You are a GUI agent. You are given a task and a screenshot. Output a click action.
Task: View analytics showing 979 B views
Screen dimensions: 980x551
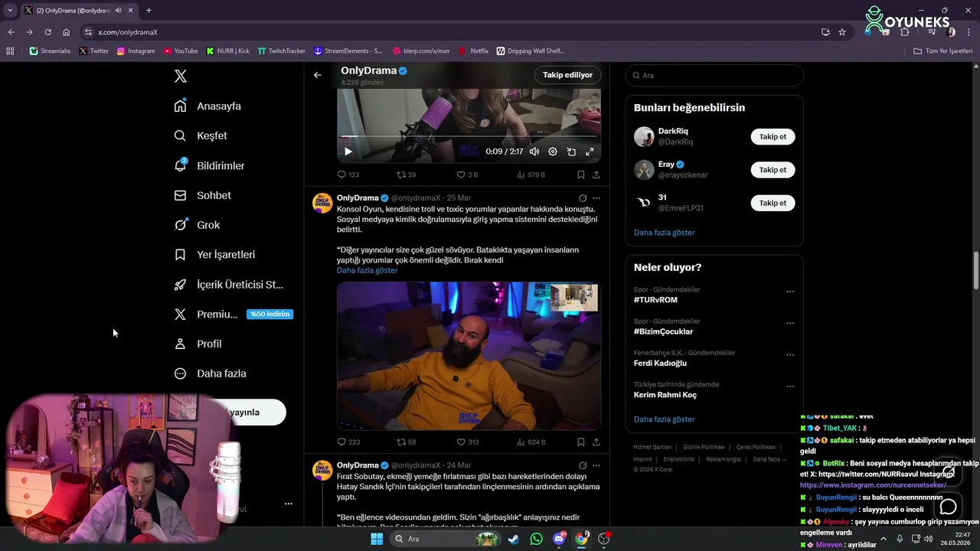tap(531, 174)
